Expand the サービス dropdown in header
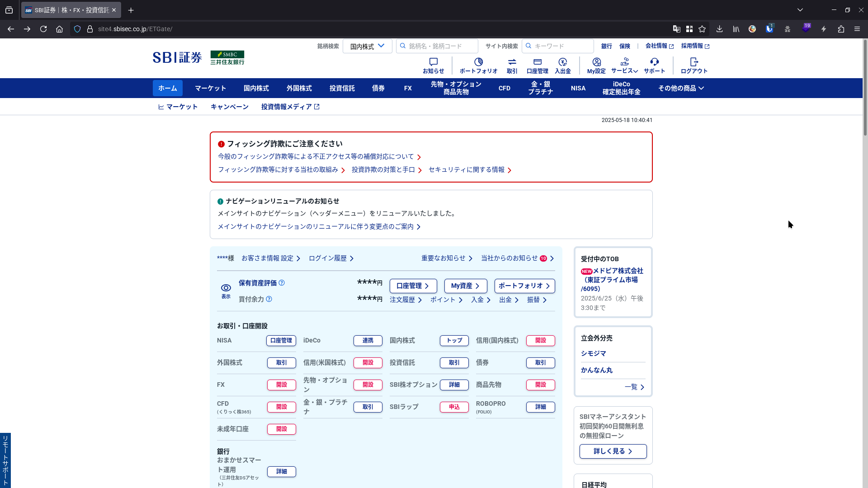Screen dimensions: 868x488 coord(624,66)
